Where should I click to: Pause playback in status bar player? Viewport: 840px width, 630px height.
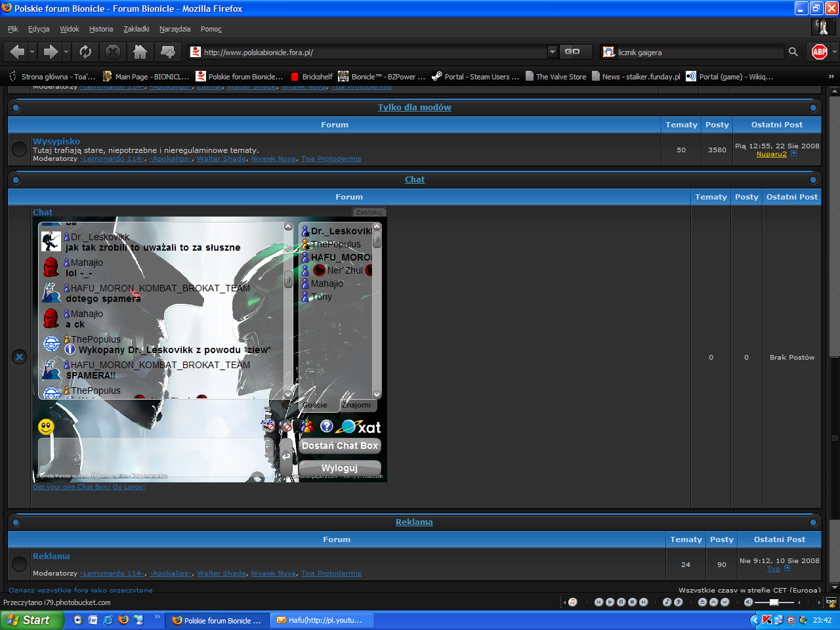tap(621, 602)
